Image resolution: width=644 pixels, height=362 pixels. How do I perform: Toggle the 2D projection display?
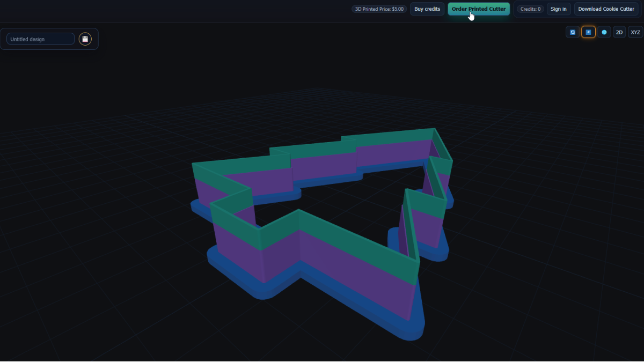[620, 32]
